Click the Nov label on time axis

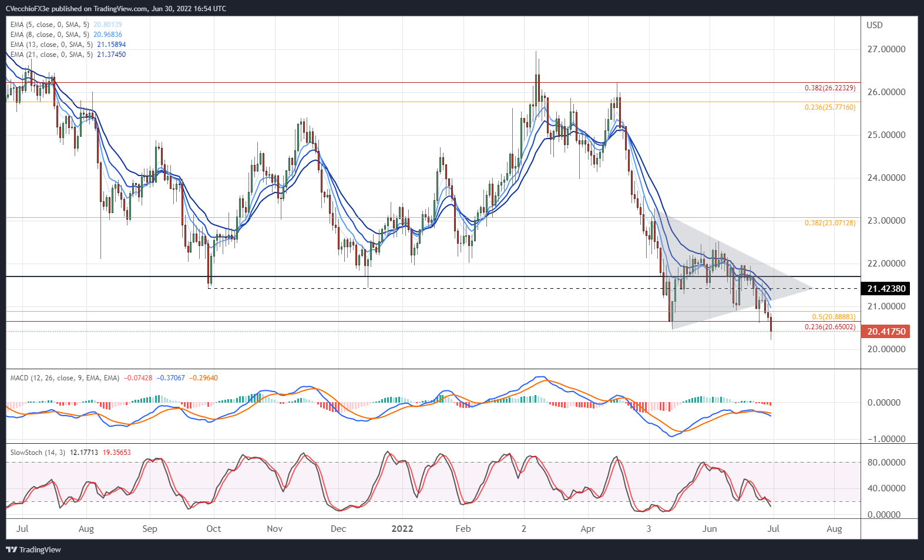coord(275,529)
